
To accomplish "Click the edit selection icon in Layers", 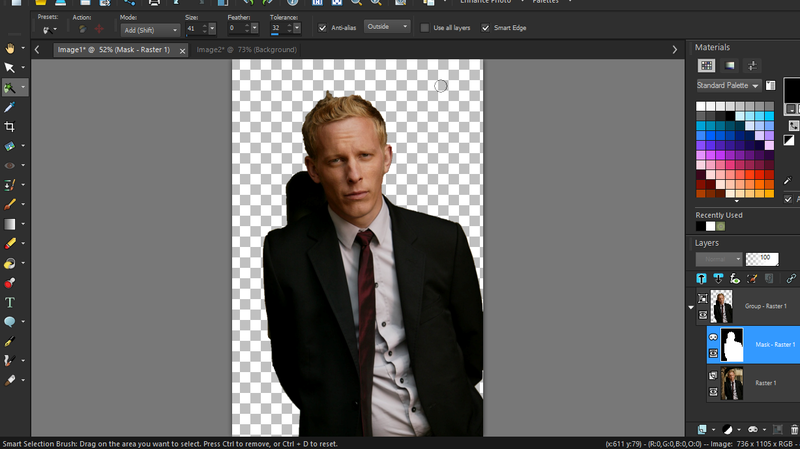I will [752, 279].
